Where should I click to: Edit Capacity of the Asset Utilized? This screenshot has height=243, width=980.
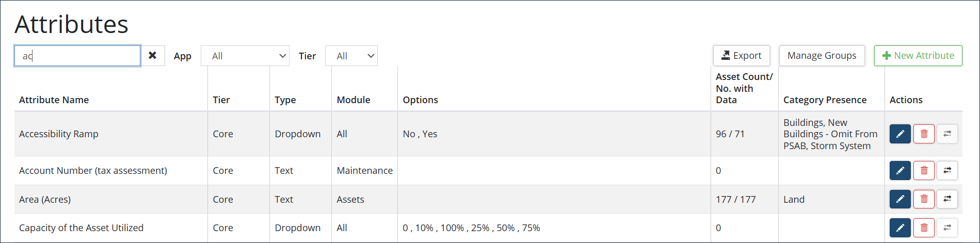pyautogui.click(x=900, y=228)
